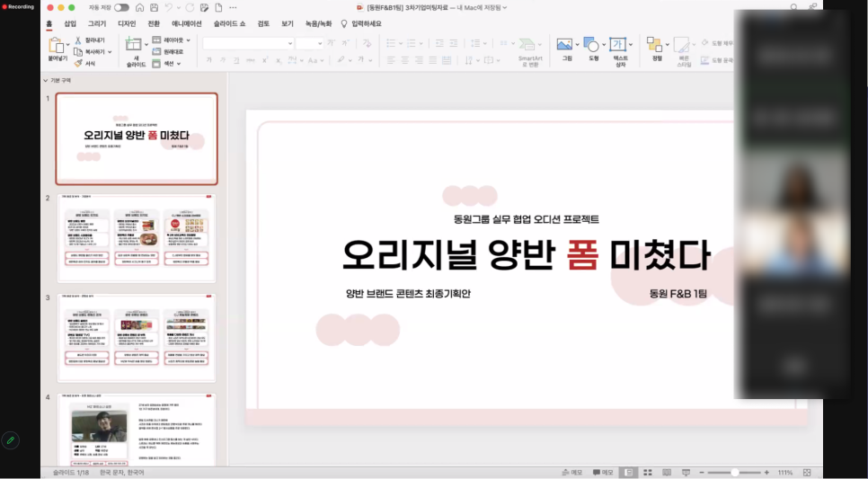
Task: Click the decrease font size icon
Action: coord(345,42)
